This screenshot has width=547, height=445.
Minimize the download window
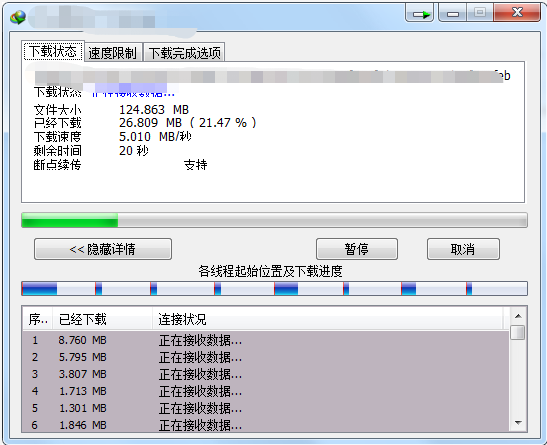point(453,13)
